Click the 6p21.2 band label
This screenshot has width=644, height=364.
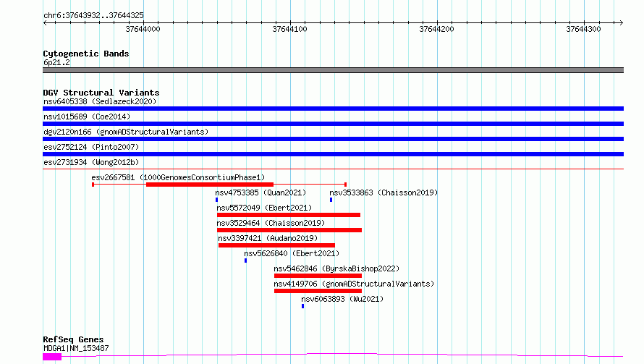point(56,62)
